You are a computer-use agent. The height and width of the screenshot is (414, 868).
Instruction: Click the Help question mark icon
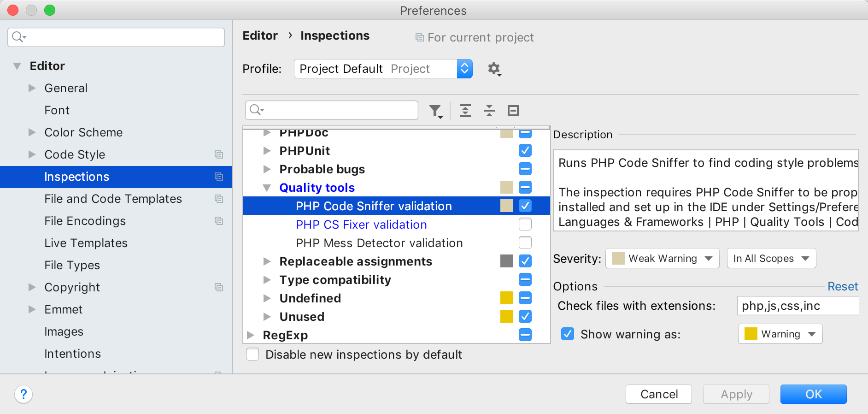[x=23, y=395]
